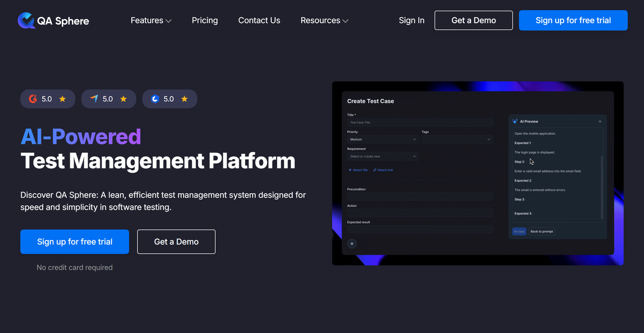Click the Expected 1 label in AI Preview
This screenshot has height=333, width=644.
tap(523, 143)
